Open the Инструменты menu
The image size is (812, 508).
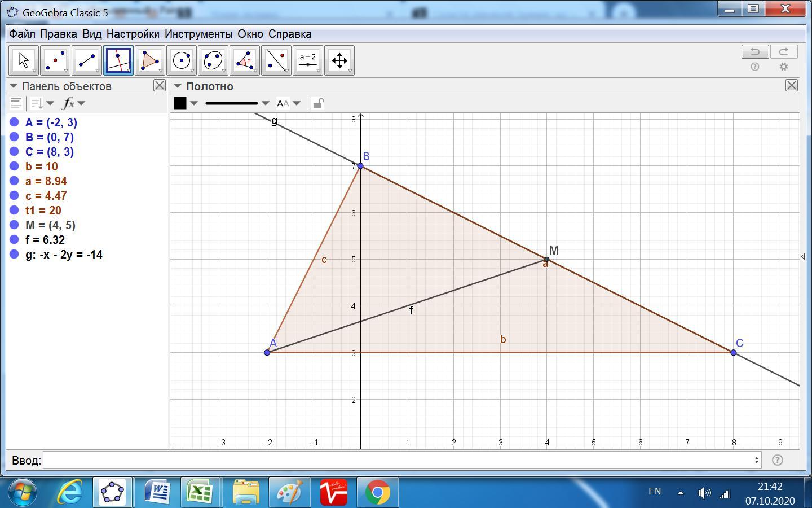[x=198, y=34]
